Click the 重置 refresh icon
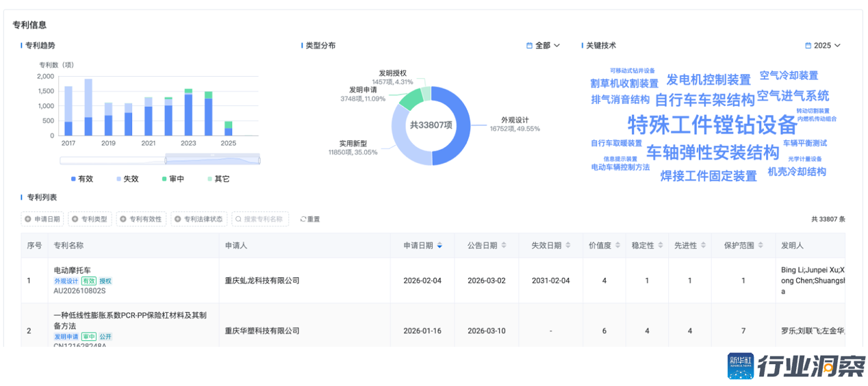Viewport: 868px width, 386px height. click(303, 220)
